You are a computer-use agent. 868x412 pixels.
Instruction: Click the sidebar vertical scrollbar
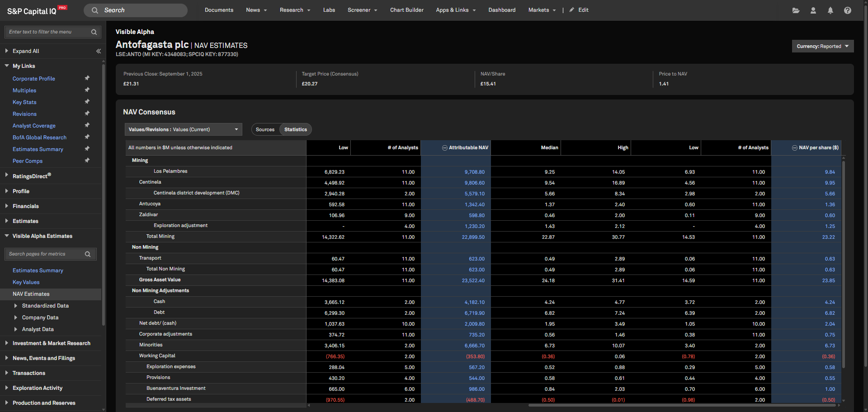point(104,194)
